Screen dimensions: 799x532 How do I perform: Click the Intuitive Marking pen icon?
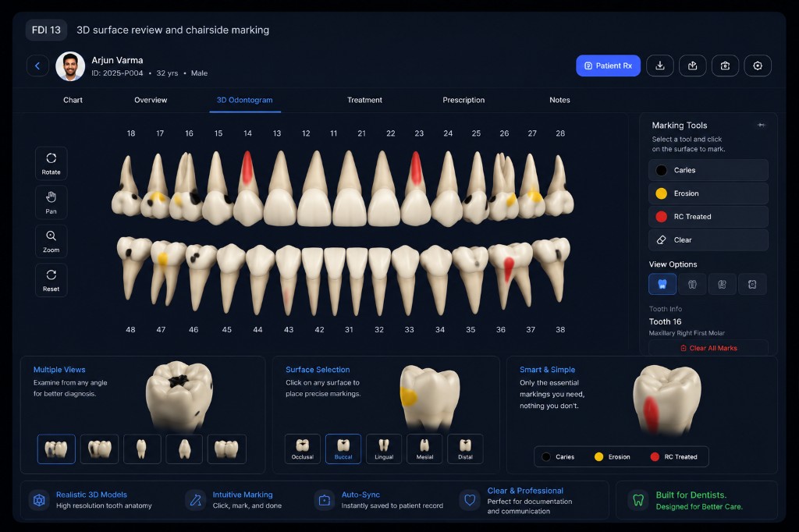tap(196, 500)
